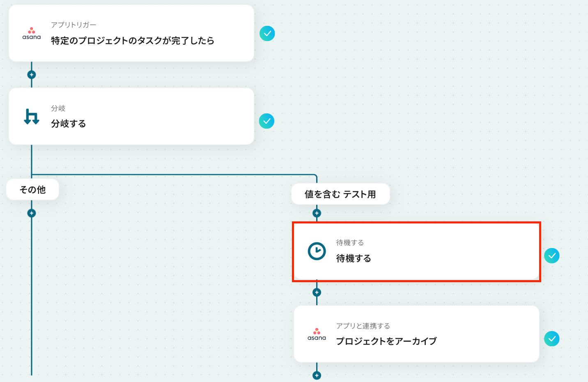The width and height of the screenshot is (588, 382).
Task: Select the 値を含む テスト用 branch label
Action: click(340, 194)
